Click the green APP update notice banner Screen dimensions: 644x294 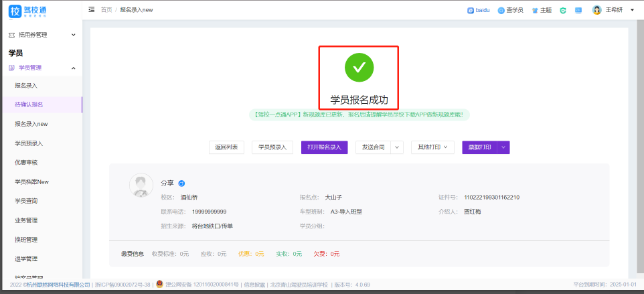point(359,115)
